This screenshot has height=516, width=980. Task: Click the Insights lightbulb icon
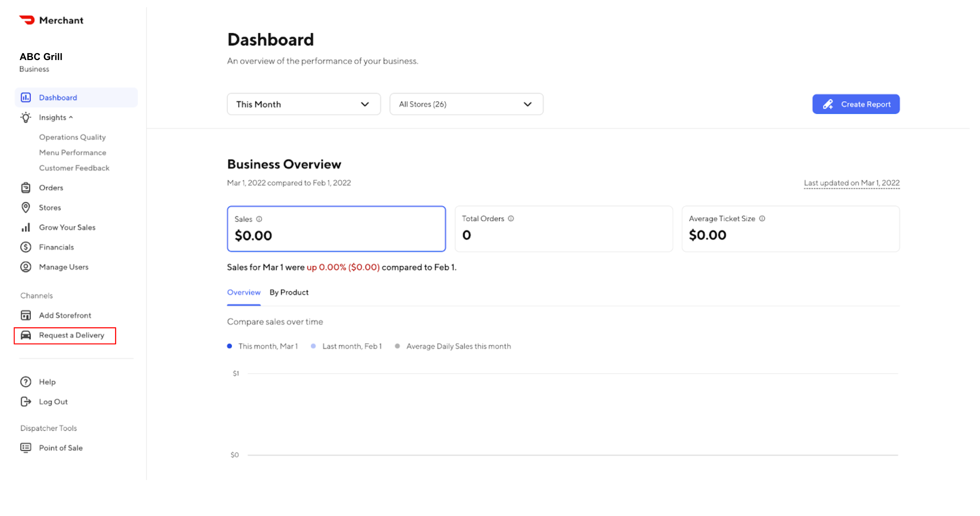pyautogui.click(x=26, y=117)
